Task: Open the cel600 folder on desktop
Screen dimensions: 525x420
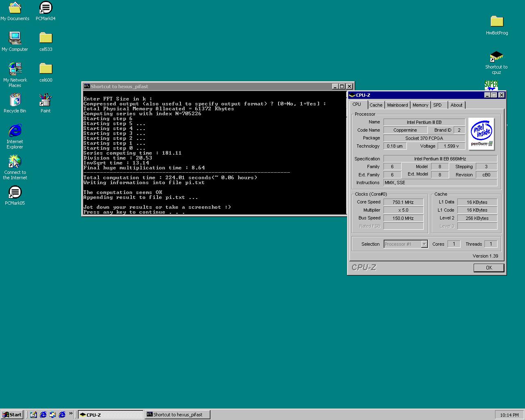Action: tap(46, 73)
